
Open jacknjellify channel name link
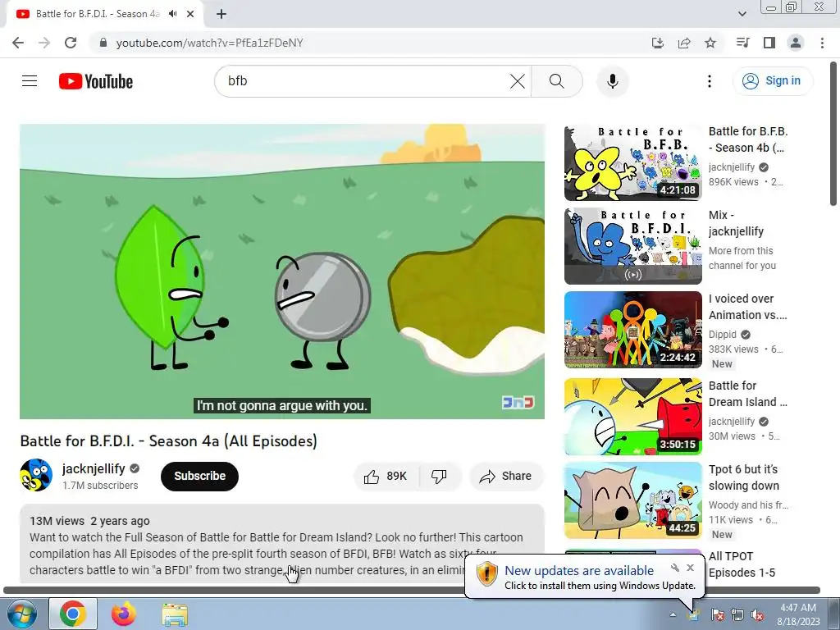click(x=94, y=468)
